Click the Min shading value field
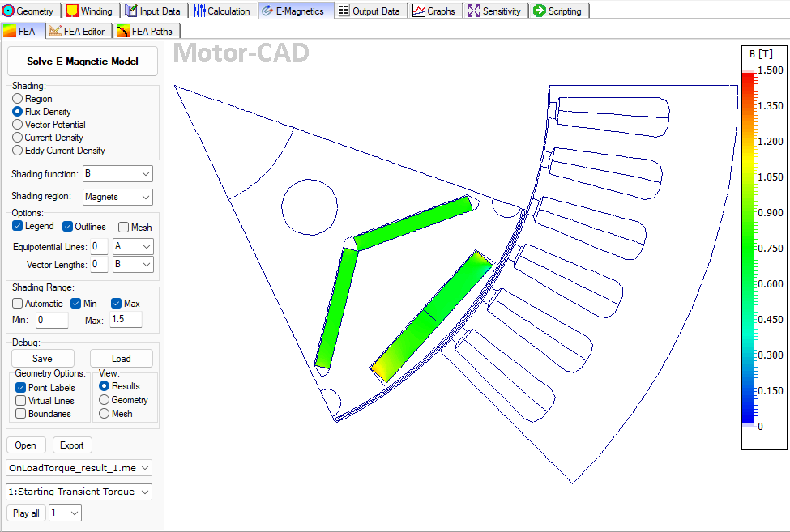790x532 pixels. [x=52, y=320]
